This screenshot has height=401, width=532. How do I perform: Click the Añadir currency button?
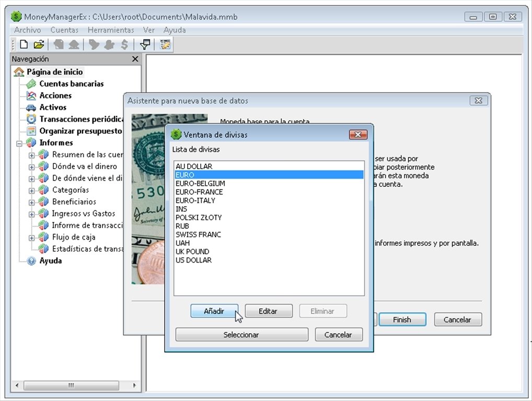214,311
